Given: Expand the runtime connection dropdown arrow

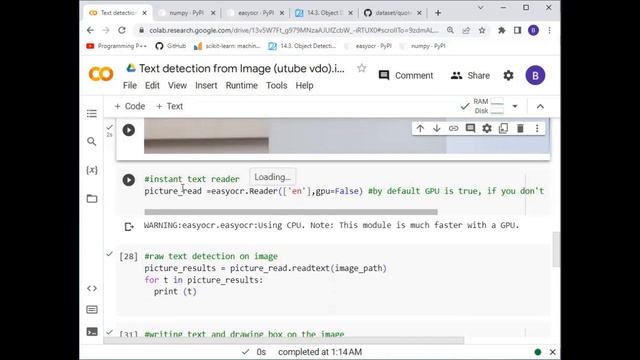Looking at the screenshot, I should [515, 106].
